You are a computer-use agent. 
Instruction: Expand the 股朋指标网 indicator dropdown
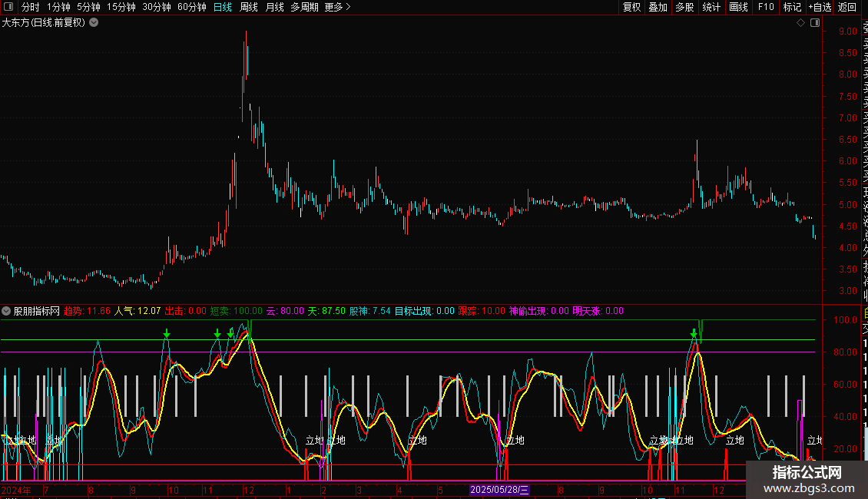[7, 312]
